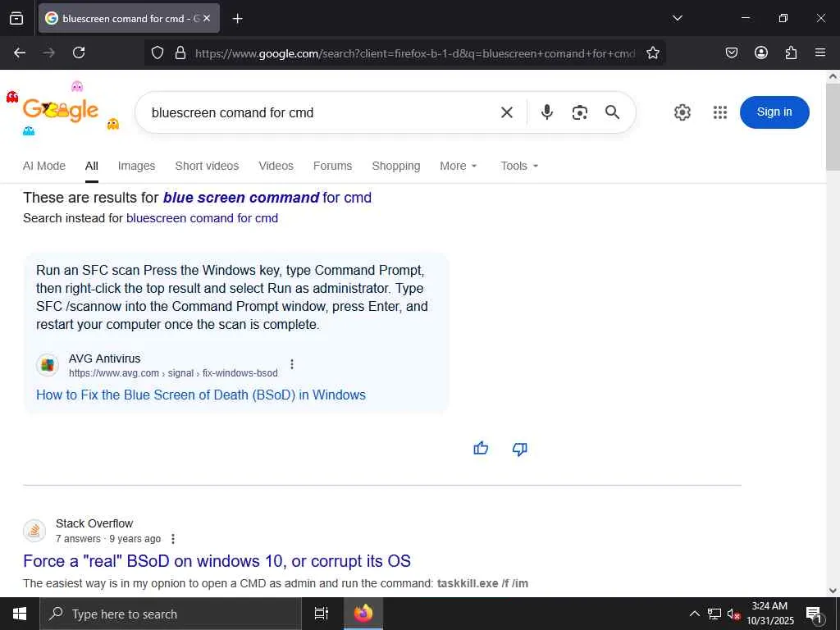Open a new tab with plus icon
This screenshot has height=630, width=840.
tap(237, 19)
